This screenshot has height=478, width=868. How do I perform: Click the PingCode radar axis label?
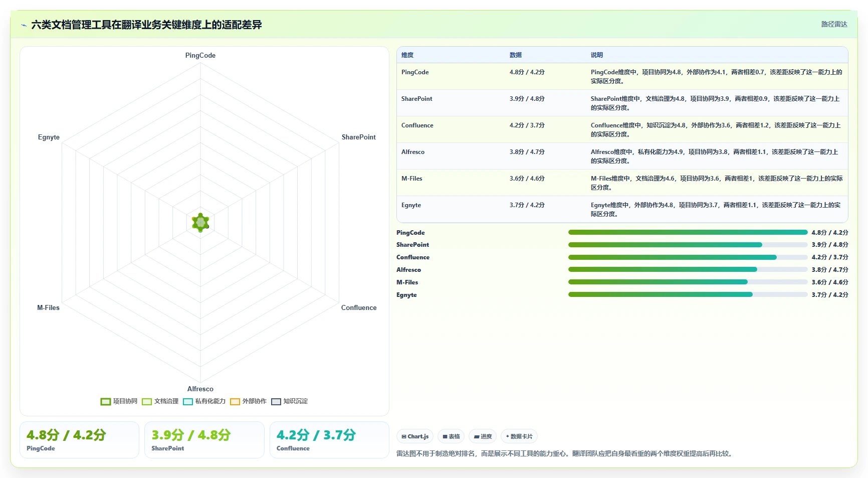200,55
